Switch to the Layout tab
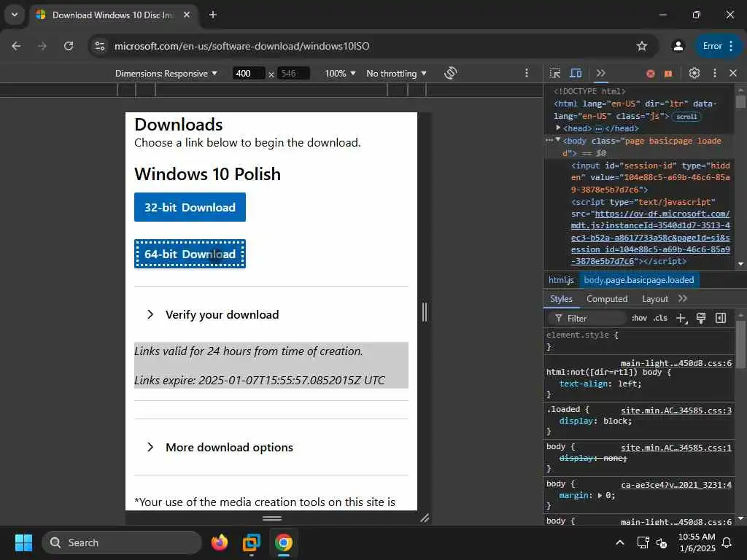The height and width of the screenshot is (560, 747). 655,298
